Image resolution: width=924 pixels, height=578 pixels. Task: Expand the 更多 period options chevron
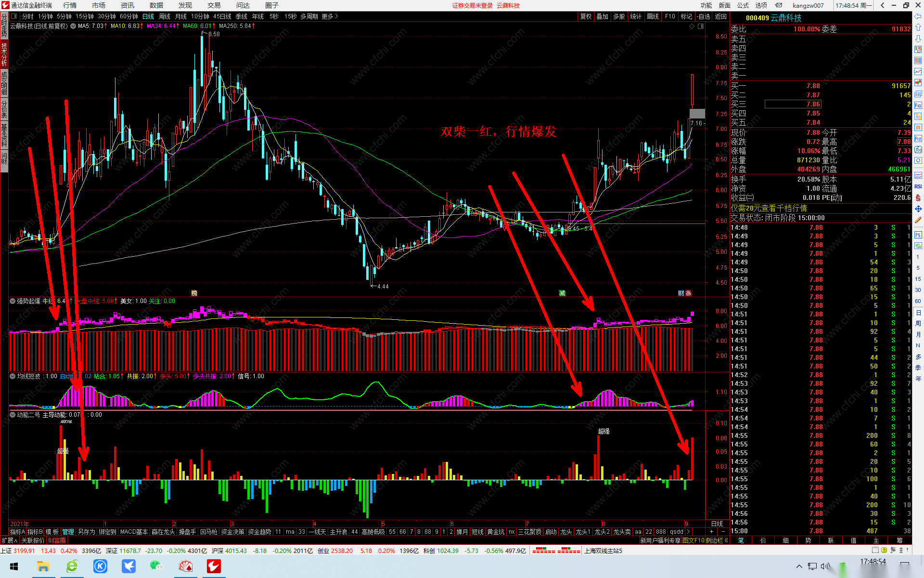click(336, 16)
